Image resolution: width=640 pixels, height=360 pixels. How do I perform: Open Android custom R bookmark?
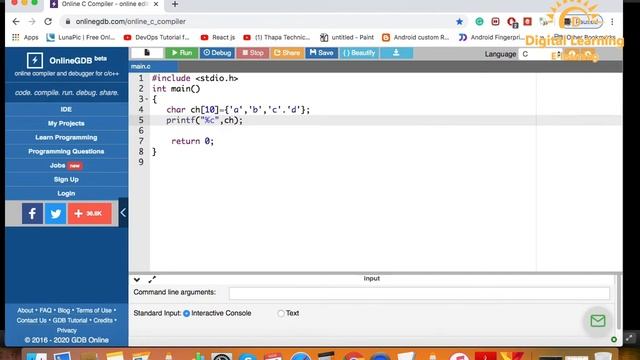coord(416,37)
